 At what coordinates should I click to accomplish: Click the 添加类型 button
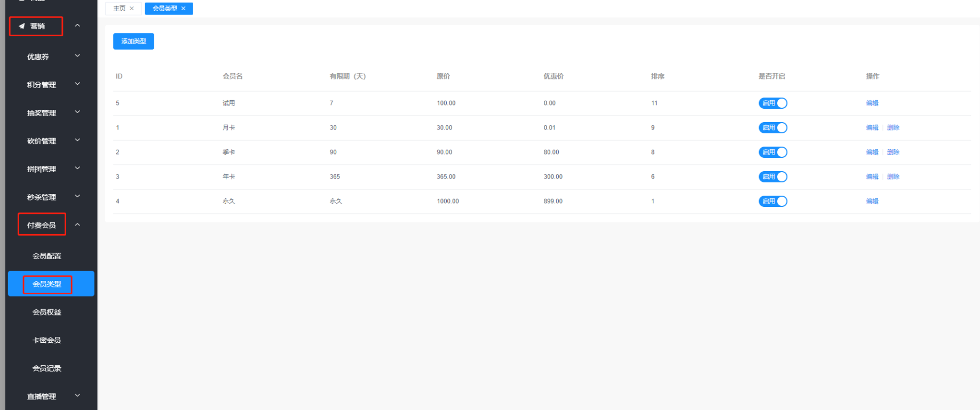pos(133,42)
